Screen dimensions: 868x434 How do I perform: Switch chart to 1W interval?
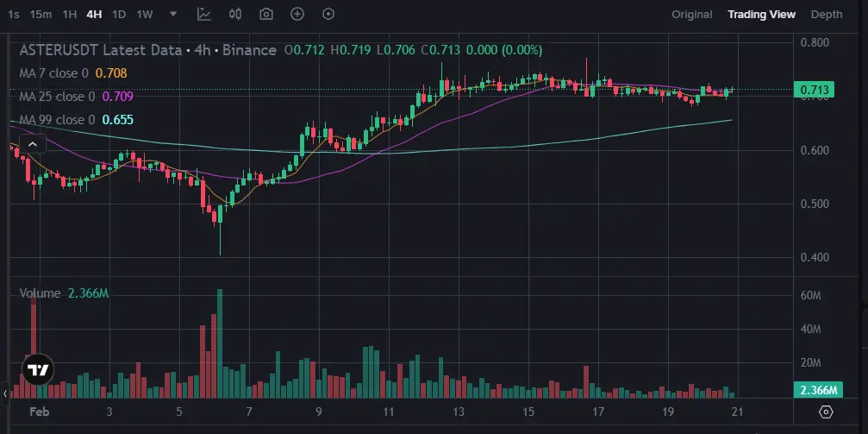click(145, 15)
